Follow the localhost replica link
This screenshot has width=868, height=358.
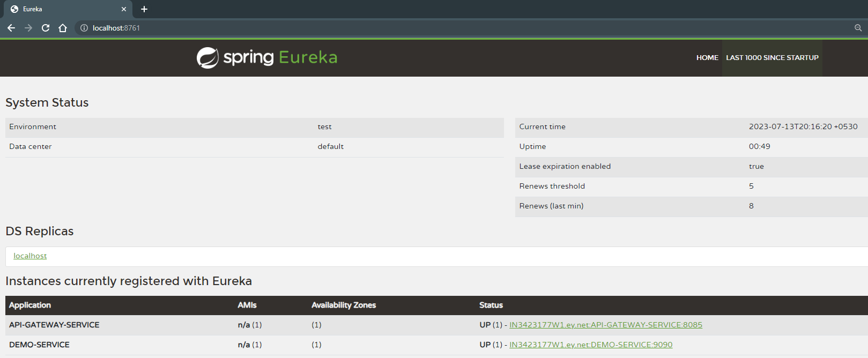coord(30,256)
